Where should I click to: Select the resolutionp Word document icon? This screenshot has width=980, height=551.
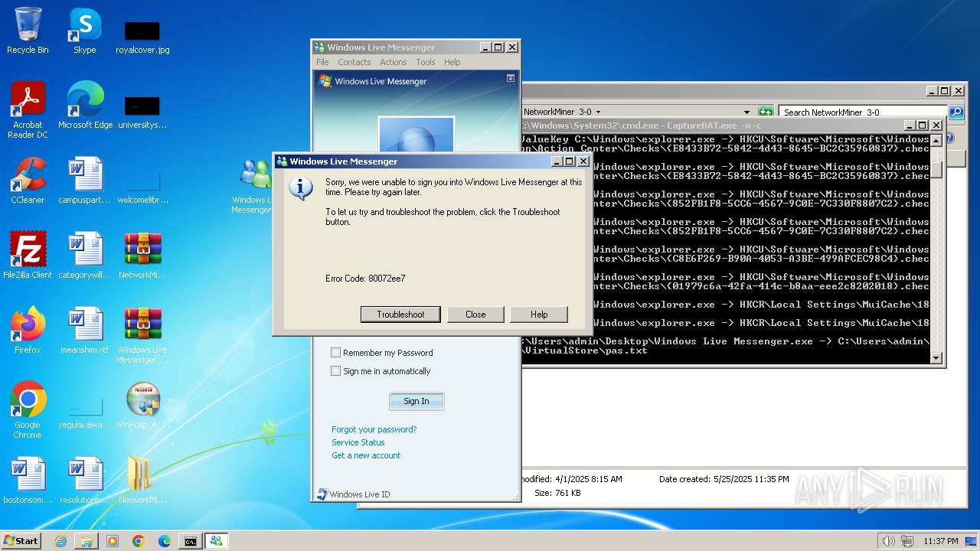(x=84, y=481)
